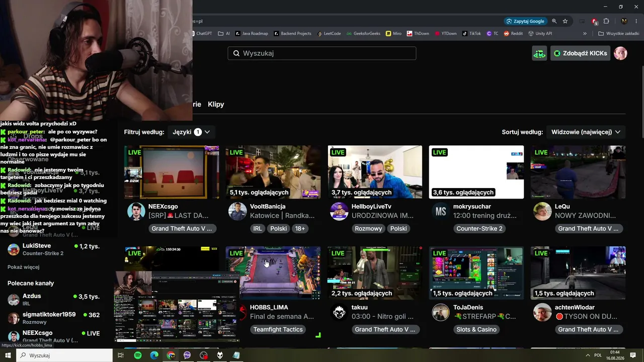The height and width of the screenshot is (362, 644).
Task: Click VooltBanicja's channel avatar
Action: pos(238,212)
